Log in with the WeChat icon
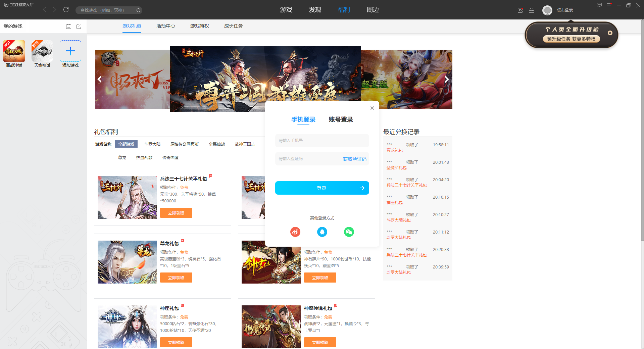644x349 pixels. (349, 232)
